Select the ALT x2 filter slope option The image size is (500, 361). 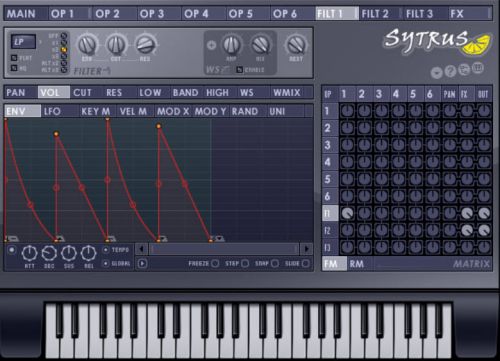tap(64, 63)
